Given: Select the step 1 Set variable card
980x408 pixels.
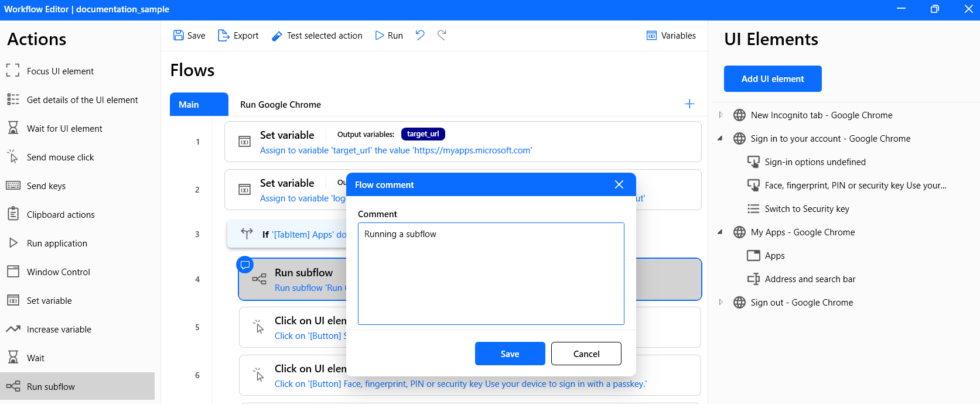Looking at the screenshot, I should (x=463, y=142).
